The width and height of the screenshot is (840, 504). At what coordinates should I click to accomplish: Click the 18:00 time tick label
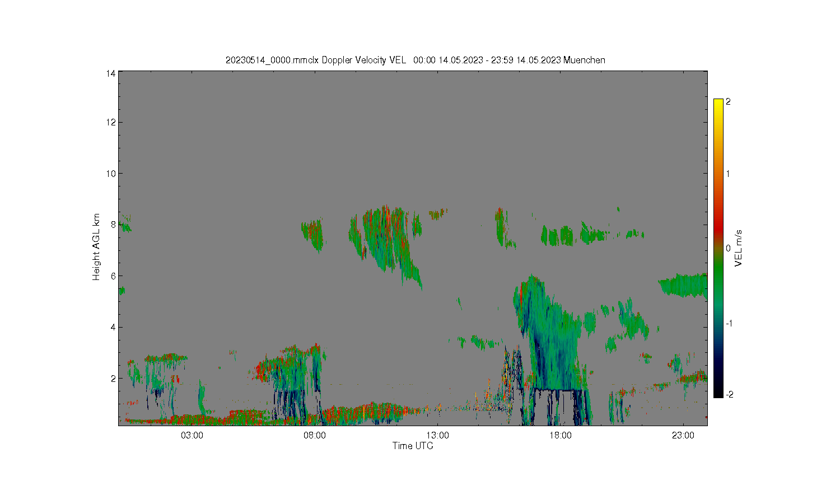pyautogui.click(x=561, y=435)
